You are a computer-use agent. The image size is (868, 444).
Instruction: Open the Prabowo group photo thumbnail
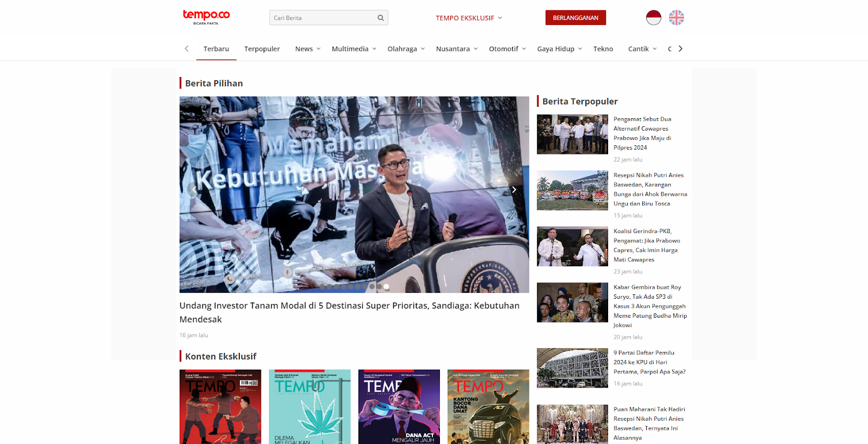tap(572, 134)
